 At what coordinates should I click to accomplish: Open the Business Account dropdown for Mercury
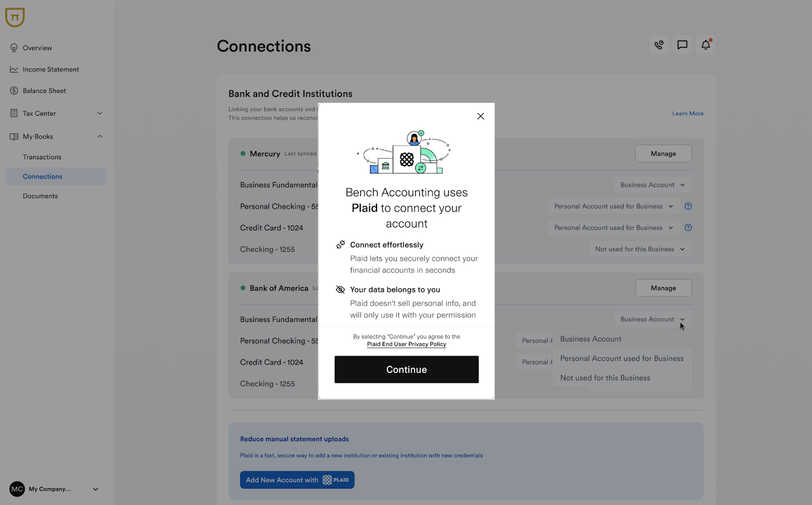click(653, 184)
